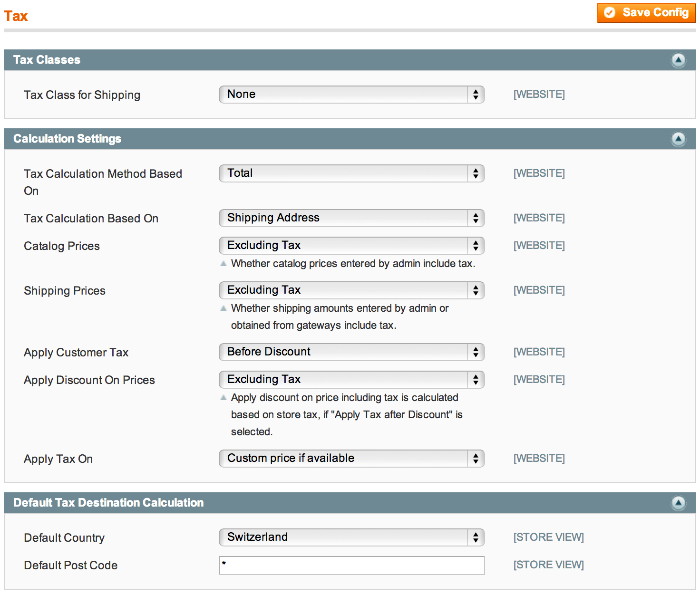Open the Apply Tax On dropdown
700x594 pixels.
pyautogui.click(x=351, y=459)
